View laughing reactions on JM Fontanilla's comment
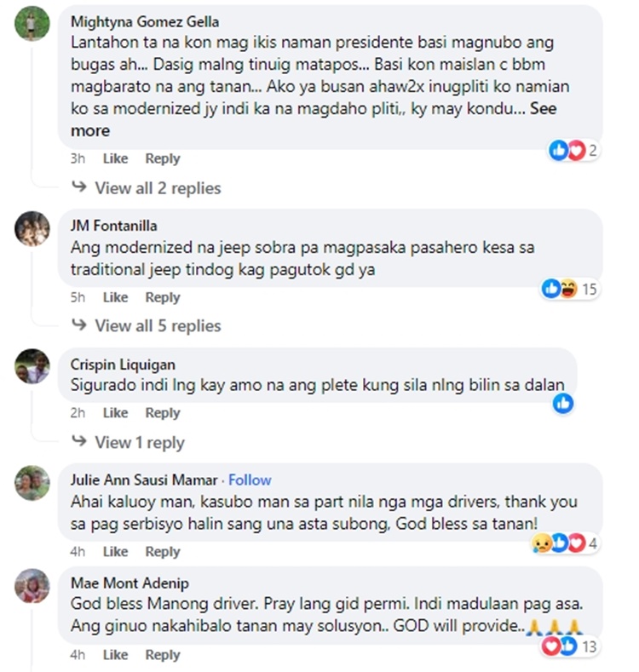Viewport: 639px width, 672px height. [568, 289]
